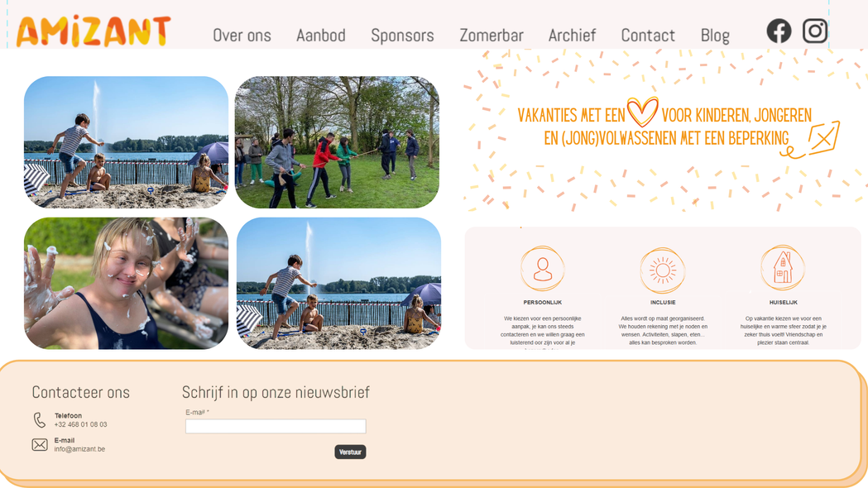Open the tug-of-war photo

[337, 142]
